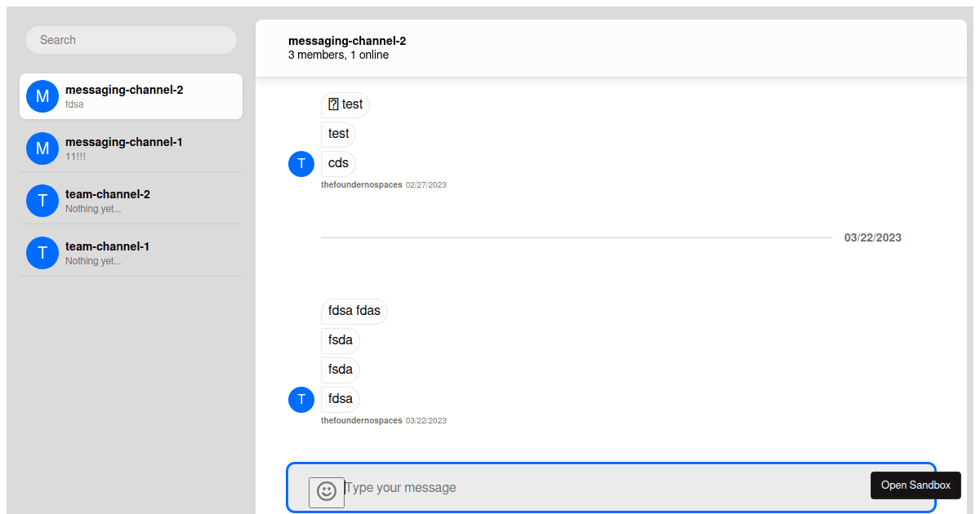Image resolution: width=980 pixels, height=514 pixels.
Task: Click '3 members, 1 online' header text
Action: pyautogui.click(x=338, y=55)
